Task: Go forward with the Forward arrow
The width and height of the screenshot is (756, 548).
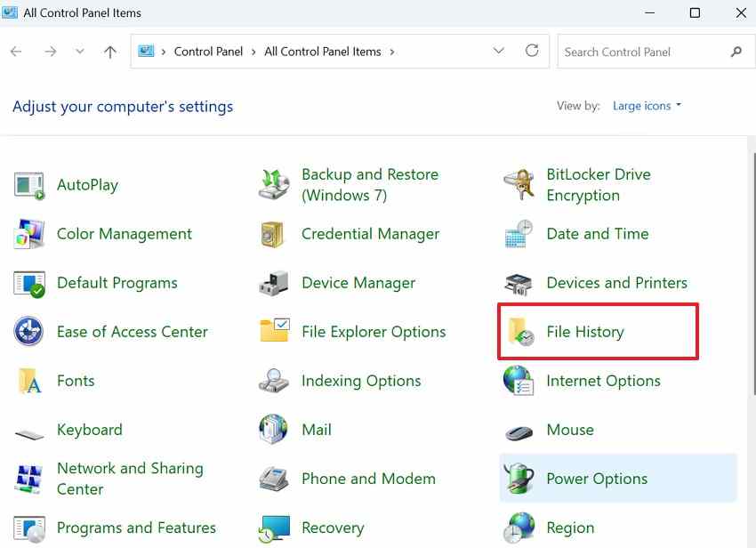Action: tap(50, 51)
